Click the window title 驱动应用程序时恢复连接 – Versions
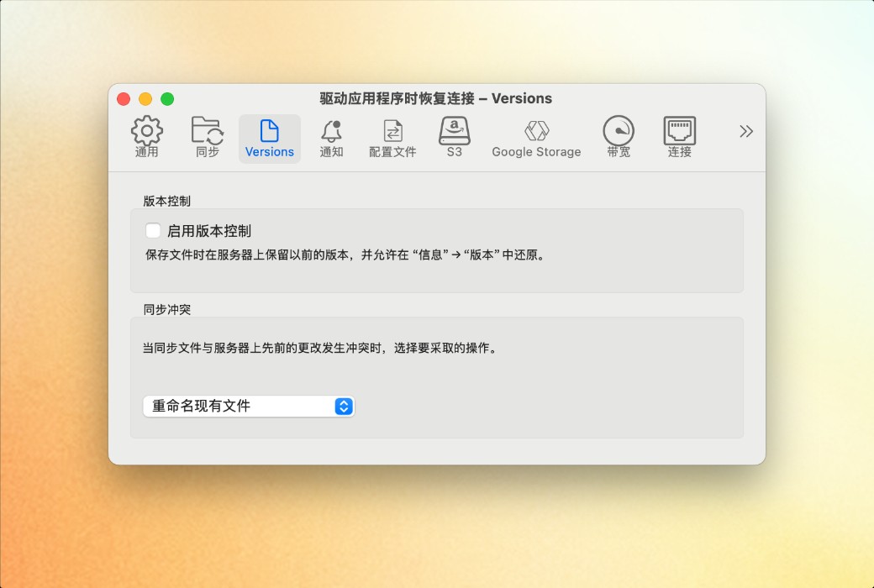The height and width of the screenshot is (588, 874). (x=436, y=98)
